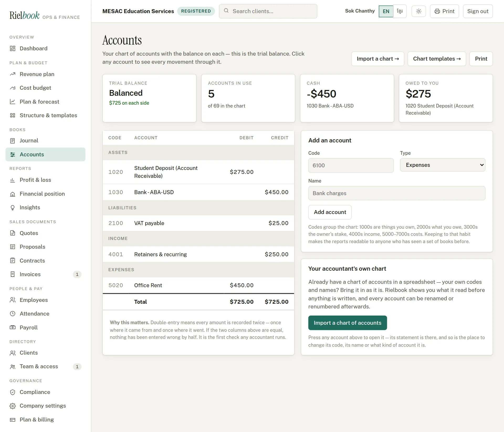504x432 pixels.
Task: Go to Accounts in the sidebar
Action: [45, 154]
